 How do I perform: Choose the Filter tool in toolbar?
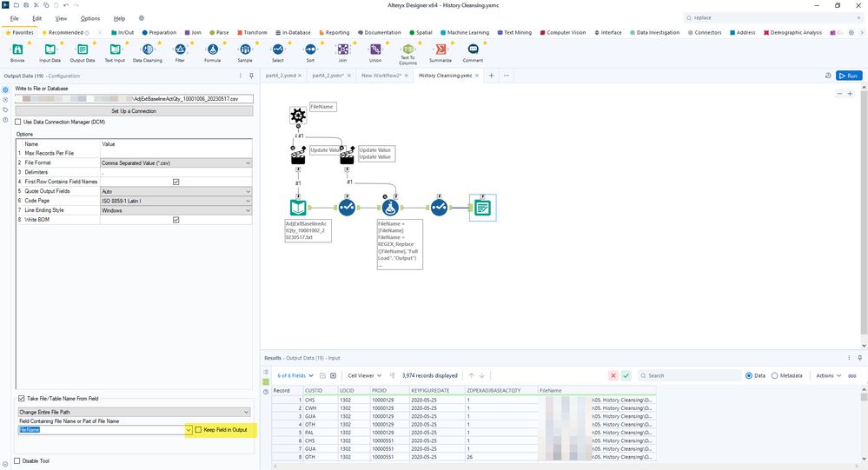(x=180, y=50)
